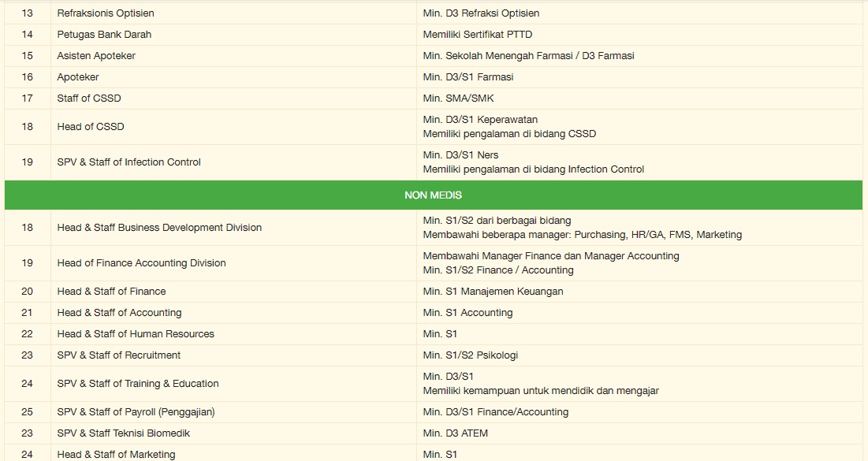Select Head & Staff of Accounting row
Screen dimensions: 868x461
click(x=119, y=313)
